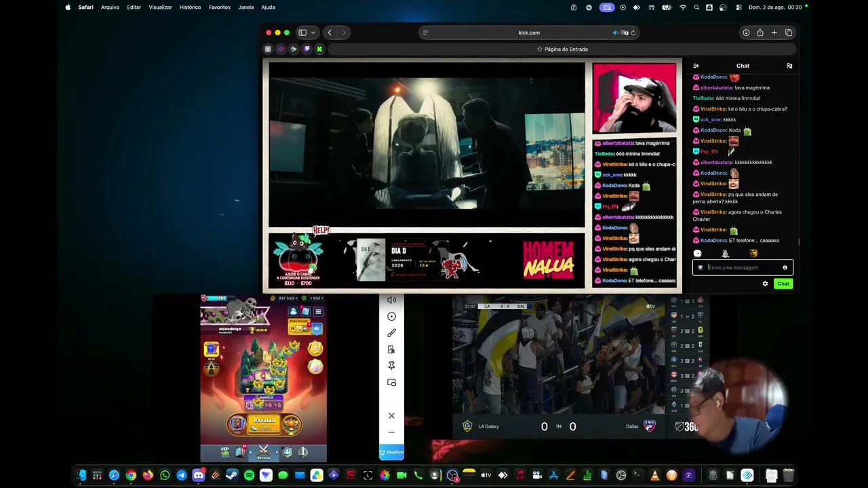
Task: Click the Safari sidebar toggle button
Action: 302,33
